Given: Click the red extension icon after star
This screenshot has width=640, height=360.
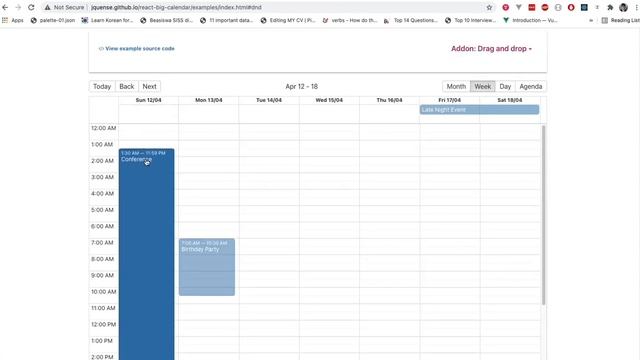Looking at the screenshot, I should point(505,7).
